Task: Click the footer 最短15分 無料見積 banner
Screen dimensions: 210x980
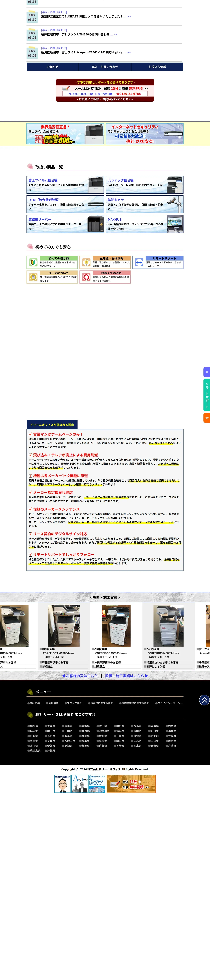Action: (131, 784)
